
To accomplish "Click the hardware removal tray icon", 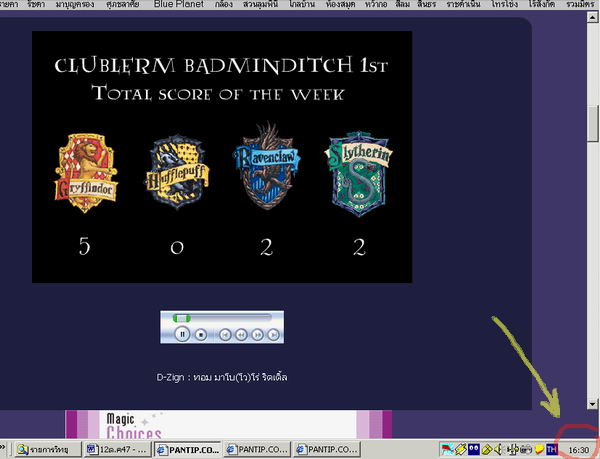I will (513, 449).
